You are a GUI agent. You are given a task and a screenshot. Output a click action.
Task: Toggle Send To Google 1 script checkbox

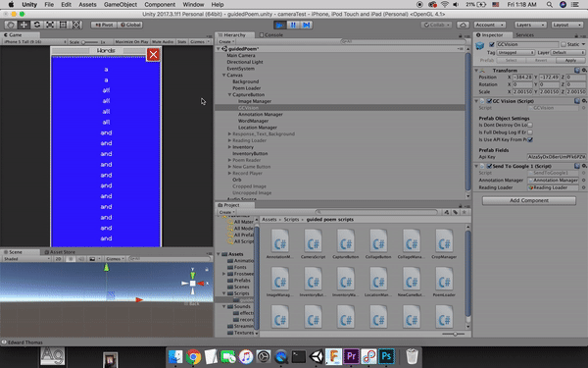pos(489,166)
